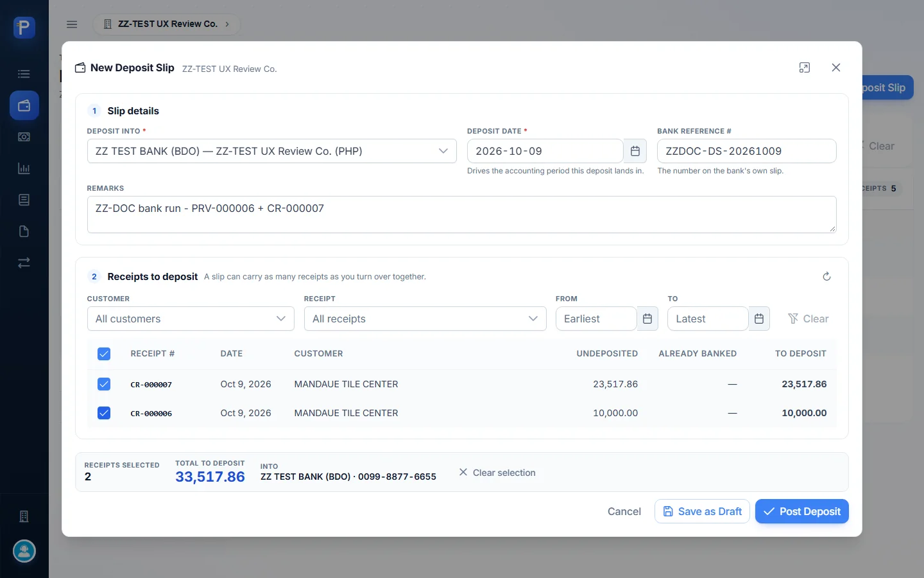
Task: Set the To date Latest field
Action: point(708,319)
